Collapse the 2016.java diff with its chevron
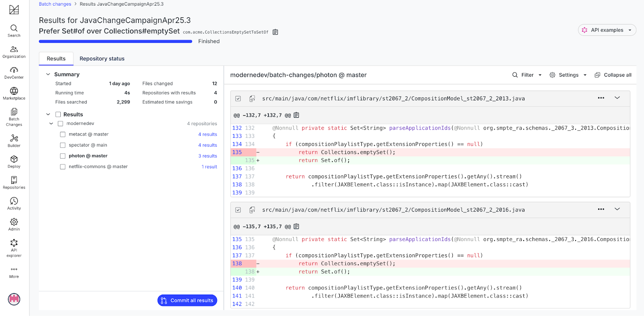 [x=617, y=209]
